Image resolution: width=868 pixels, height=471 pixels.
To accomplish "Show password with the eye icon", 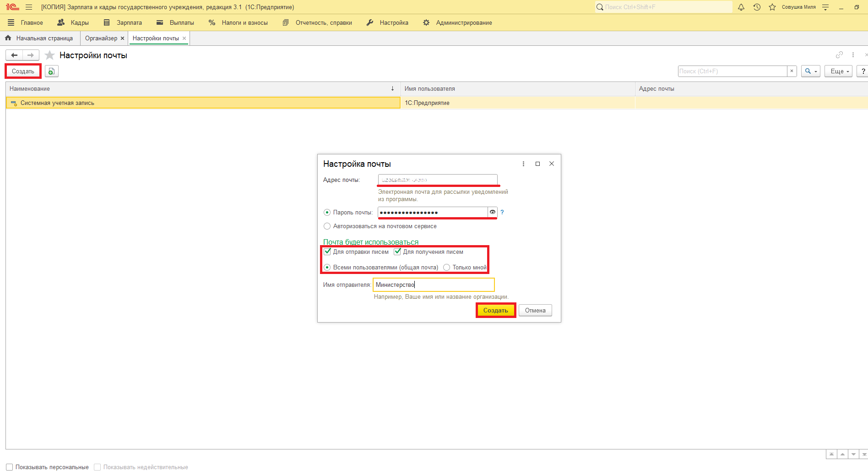I will pyautogui.click(x=493, y=212).
